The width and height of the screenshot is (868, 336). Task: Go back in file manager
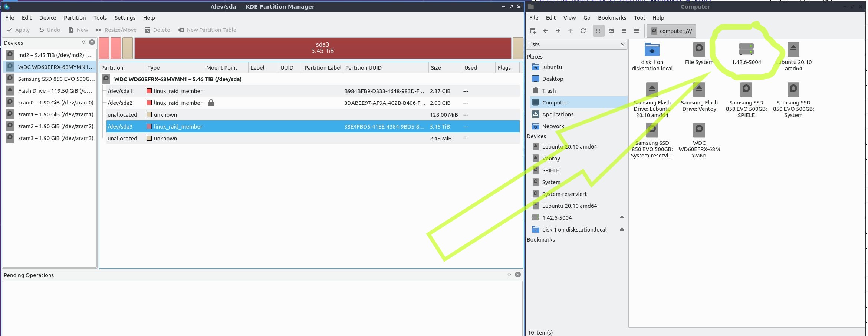545,31
